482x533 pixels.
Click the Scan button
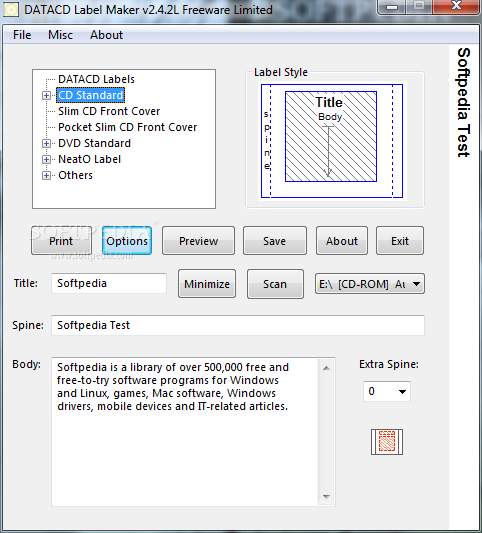point(275,284)
